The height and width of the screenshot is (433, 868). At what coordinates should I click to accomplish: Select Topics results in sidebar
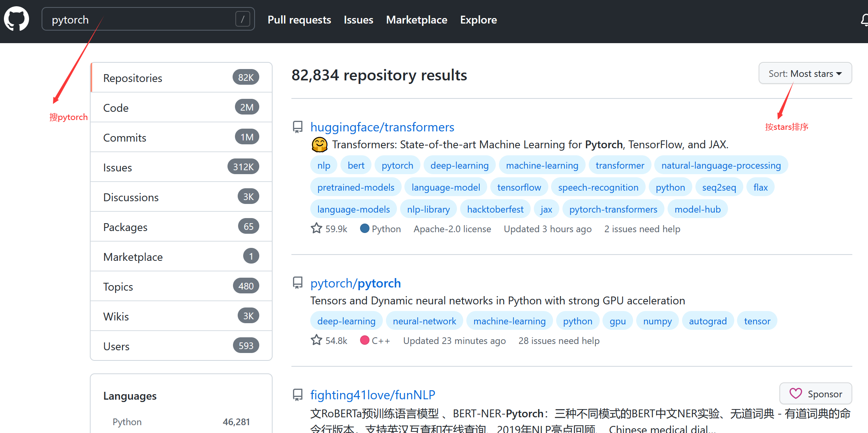tap(181, 286)
